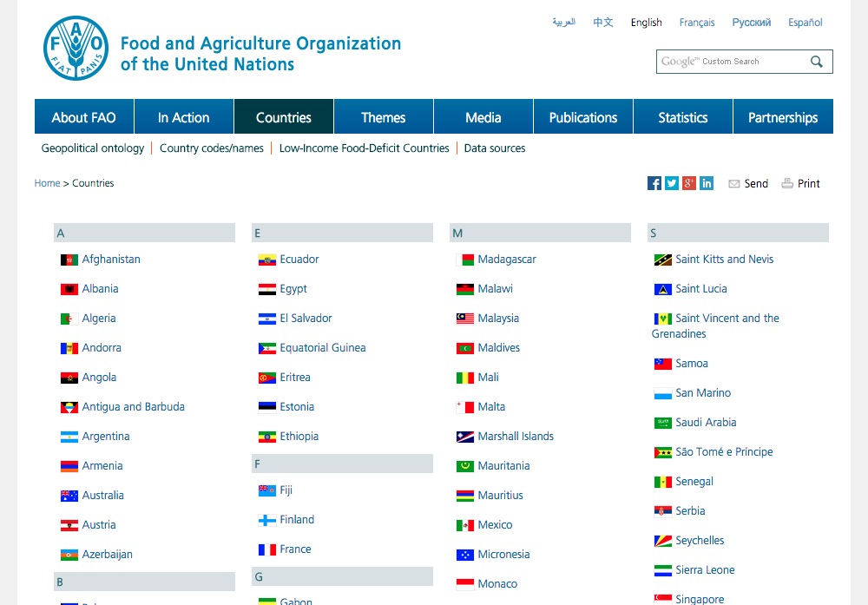This screenshot has width=868, height=605.
Task: Click the Saudi Arabia flag icon
Action: pyautogui.click(x=663, y=423)
